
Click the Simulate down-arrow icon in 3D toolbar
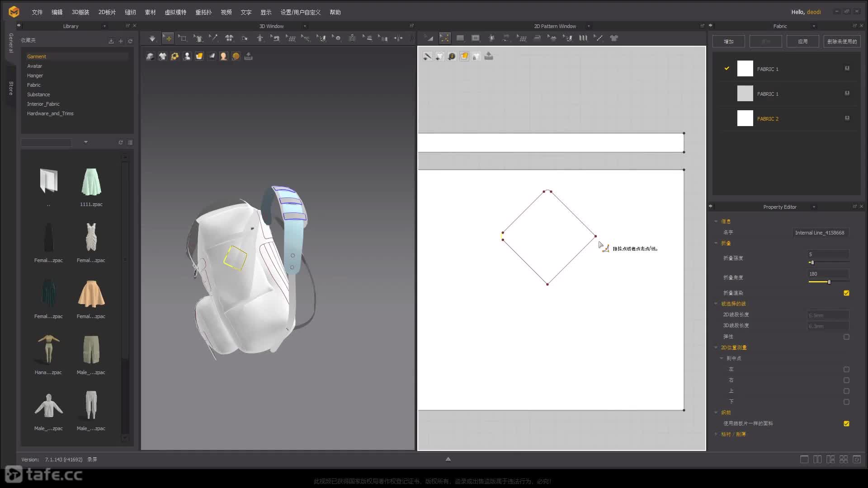152,38
